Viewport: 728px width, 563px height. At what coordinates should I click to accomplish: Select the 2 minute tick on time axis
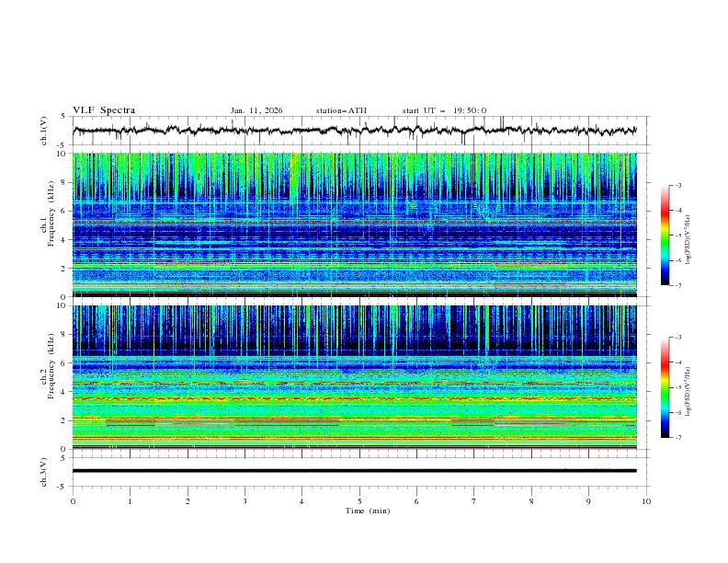(x=188, y=501)
